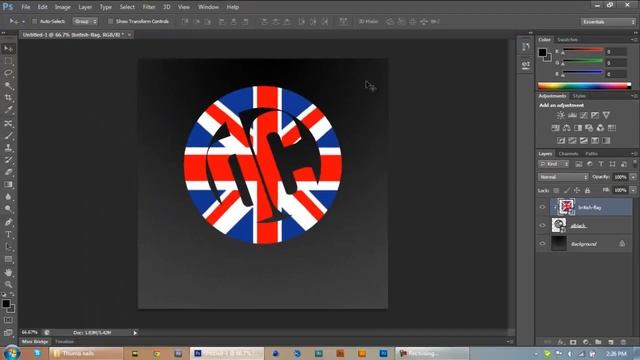
Task: Select the Clone Stamp tool
Action: [8, 147]
